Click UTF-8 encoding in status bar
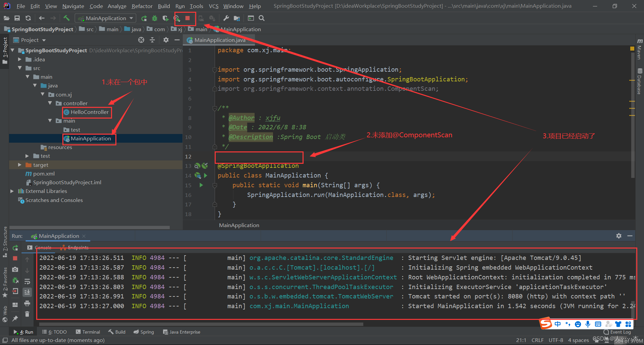 pyautogui.click(x=556, y=340)
